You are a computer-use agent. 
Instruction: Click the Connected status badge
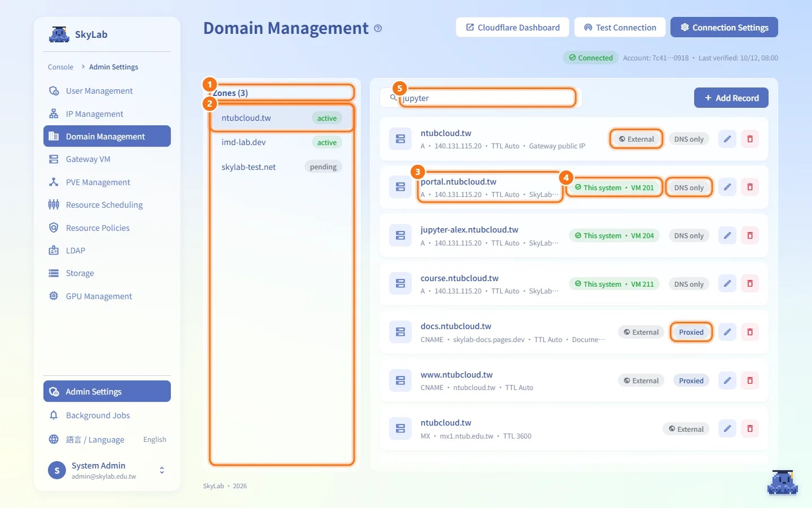(590, 58)
